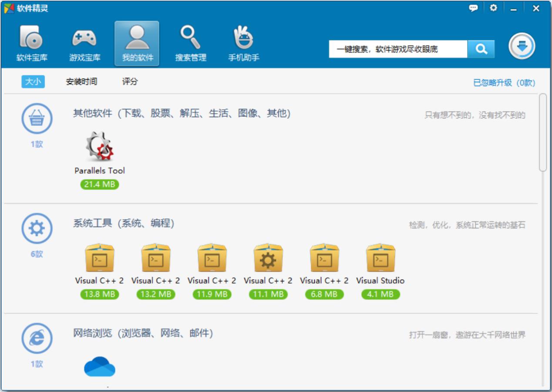
Task: Click the 13.2 MB size badge
Action: click(156, 294)
